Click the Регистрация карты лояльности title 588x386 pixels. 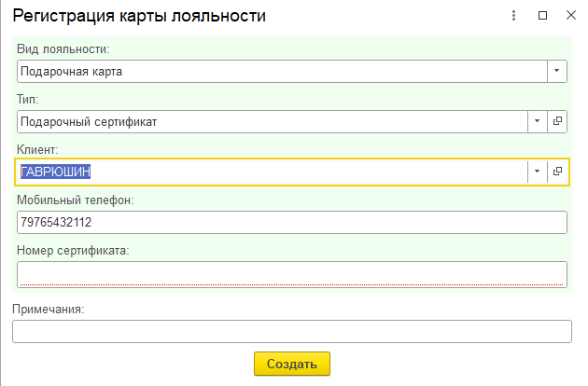138,17
